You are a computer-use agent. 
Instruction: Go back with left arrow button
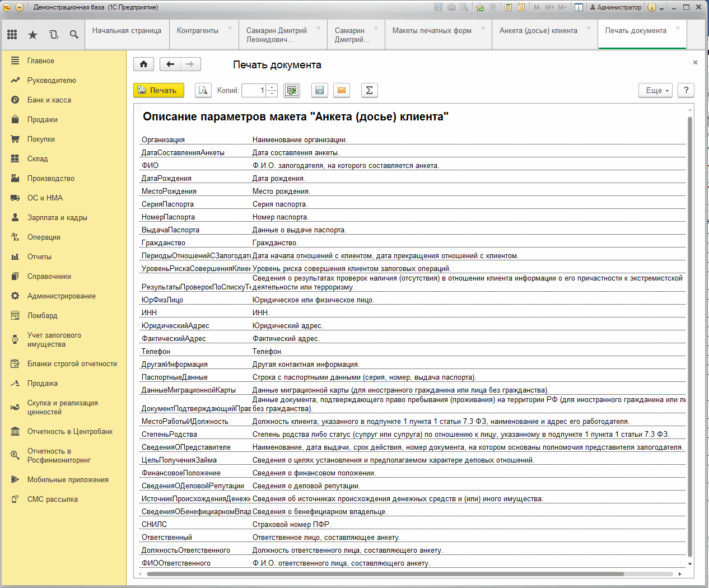coord(170,64)
